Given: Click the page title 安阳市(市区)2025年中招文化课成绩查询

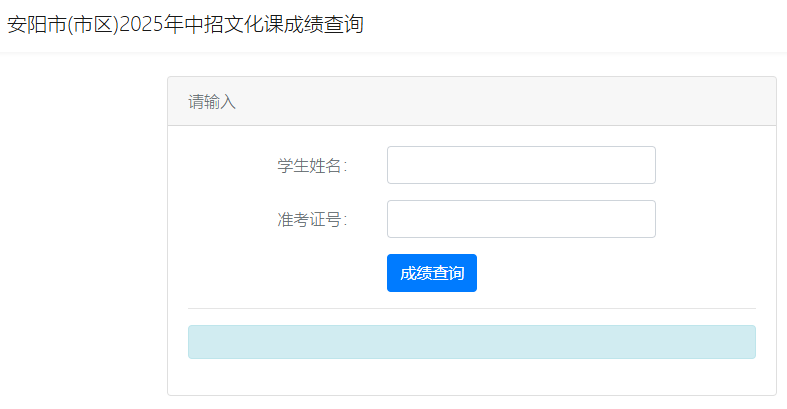Looking at the screenshot, I should (185, 24).
